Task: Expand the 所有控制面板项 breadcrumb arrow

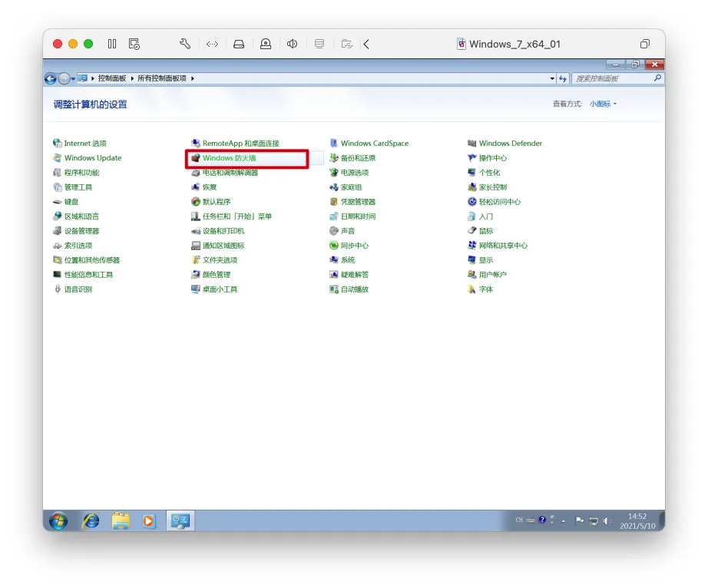Action: pyautogui.click(x=192, y=78)
